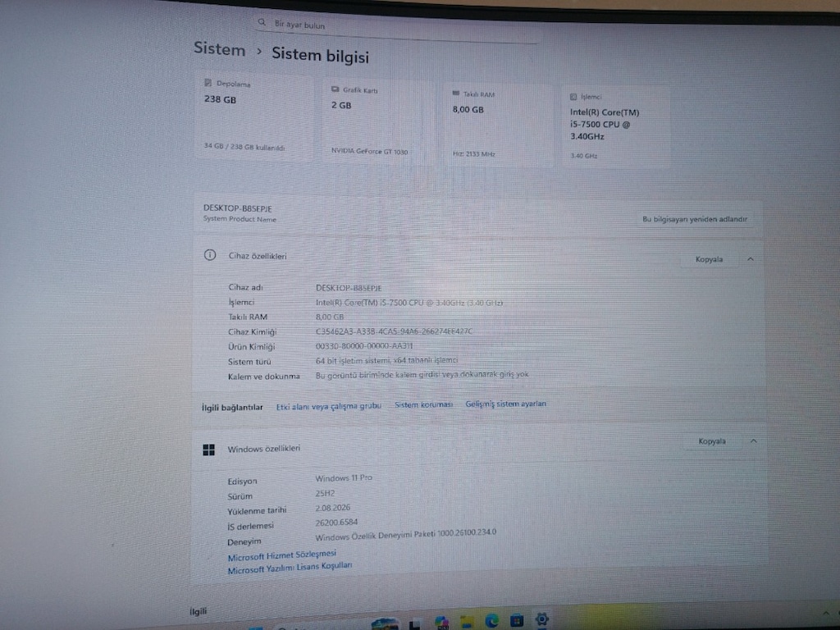
Task: Collapse the Windows özellikleri section
Action: 753,441
